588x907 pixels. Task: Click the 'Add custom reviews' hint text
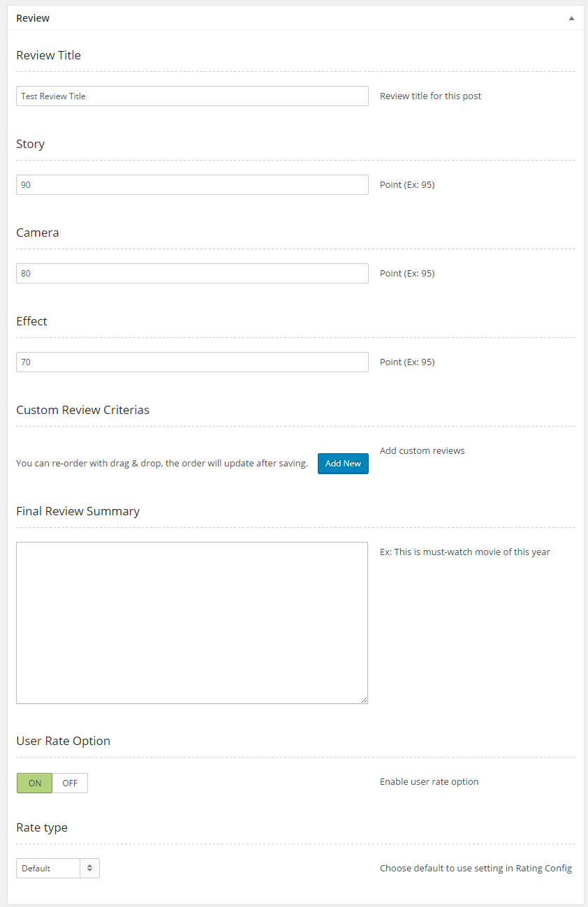[422, 451]
